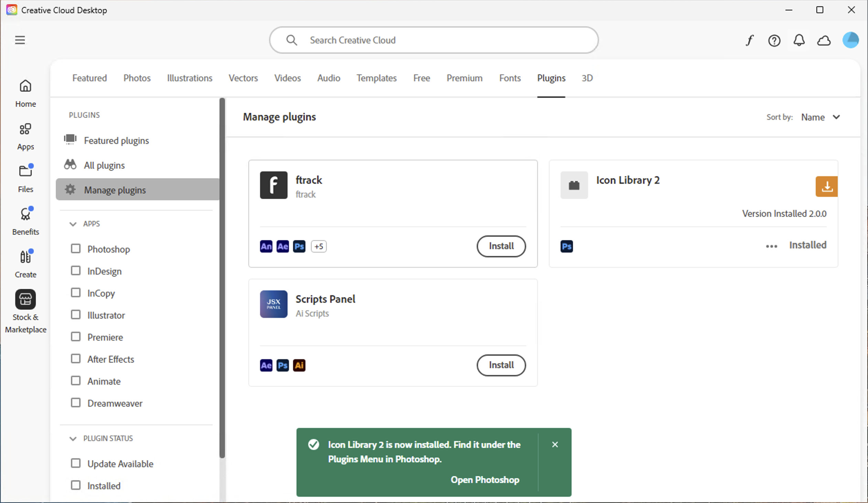Click the Scripts Panel JSX icon
868x503 pixels.
tap(273, 304)
